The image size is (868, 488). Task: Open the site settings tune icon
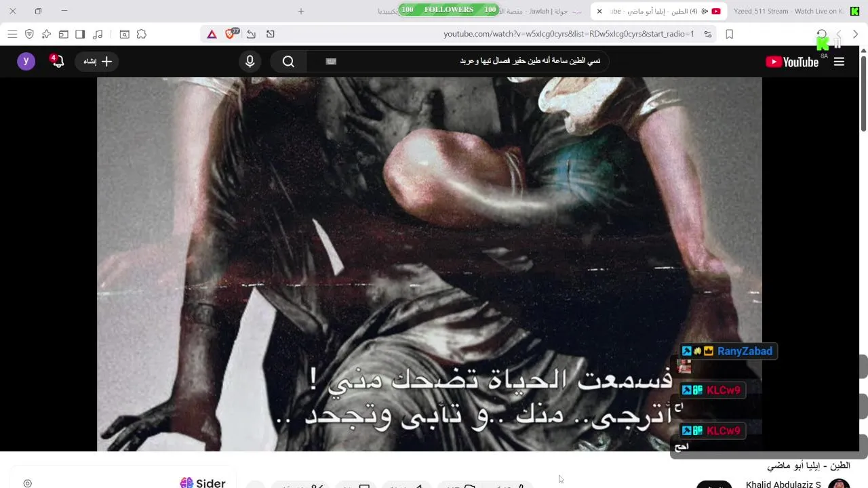(708, 34)
